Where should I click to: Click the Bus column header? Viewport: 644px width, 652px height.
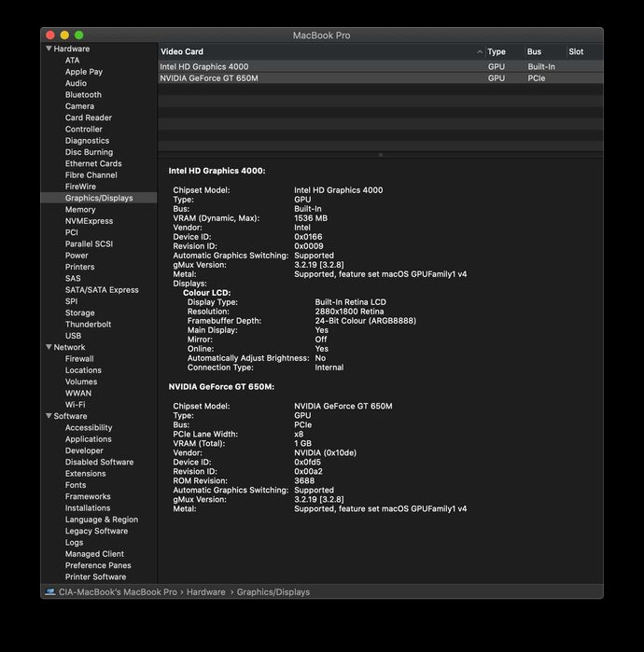pos(534,51)
